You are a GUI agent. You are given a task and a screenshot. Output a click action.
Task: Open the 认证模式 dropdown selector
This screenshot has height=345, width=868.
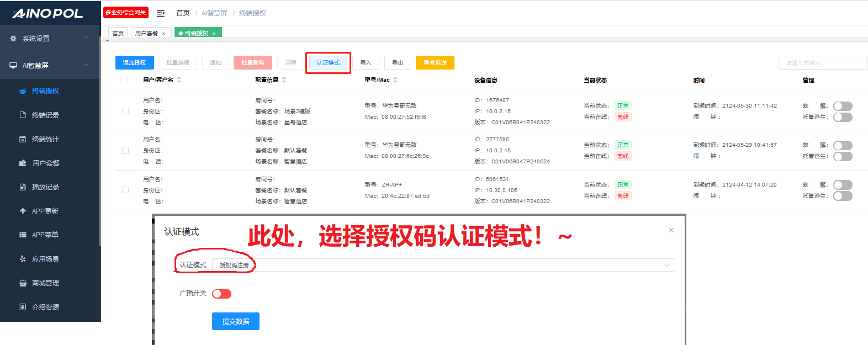pyautogui.click(x=443, y=266)
